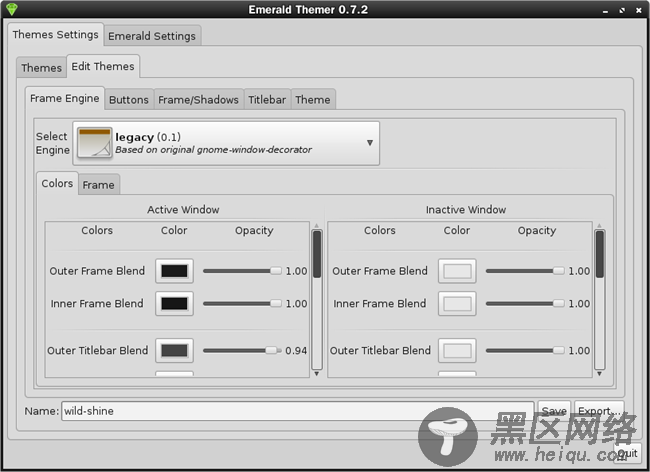Screen dimensions: 650x472
Task: Click the 0.94 opacity value
Action: pyautogui.click(x=296, y=351)
